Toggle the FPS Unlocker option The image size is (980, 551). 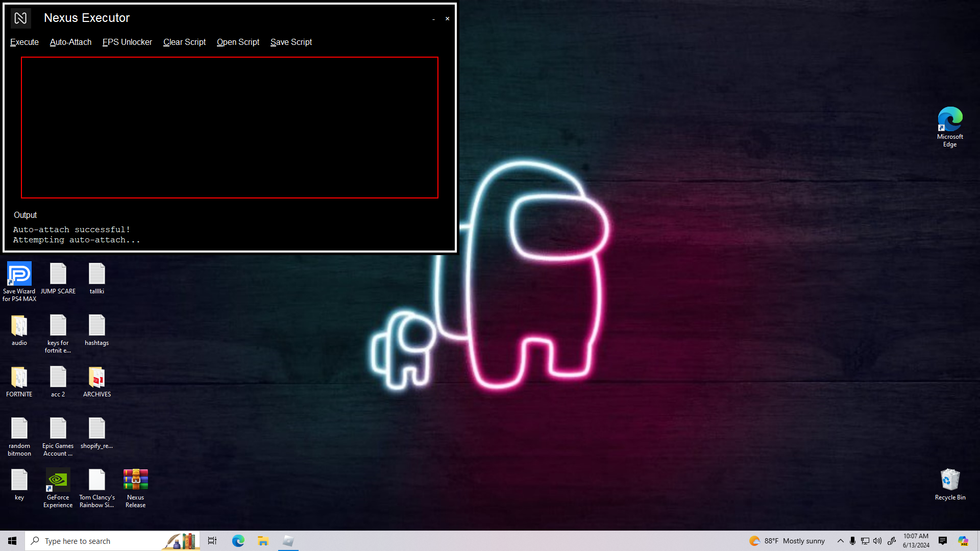[127, 42]
